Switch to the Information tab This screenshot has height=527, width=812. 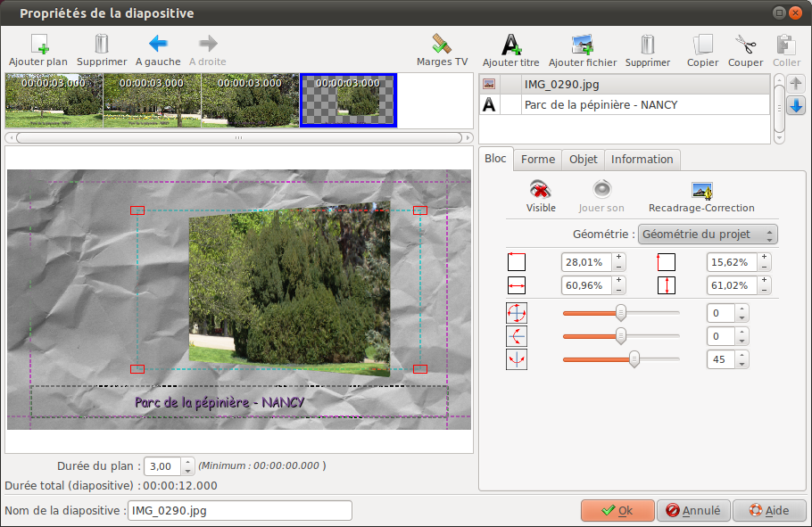coord(642,159)
